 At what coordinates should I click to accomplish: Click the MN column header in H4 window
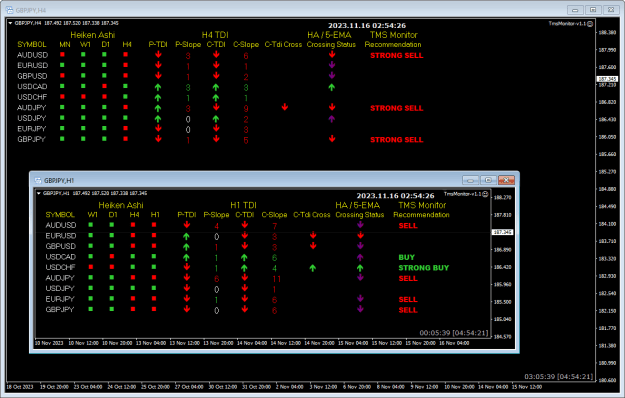click(65, 45)
